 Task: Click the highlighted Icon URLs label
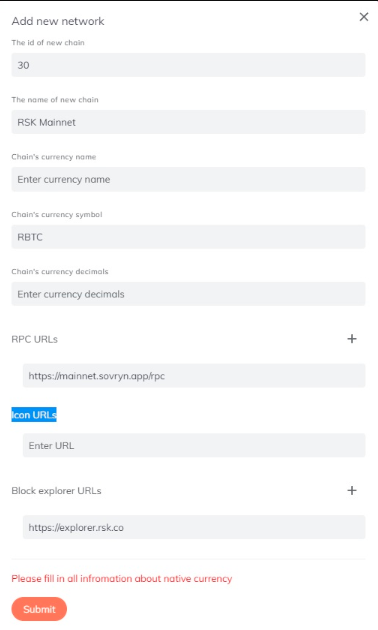pyautogui.click(x=34, y=415)
